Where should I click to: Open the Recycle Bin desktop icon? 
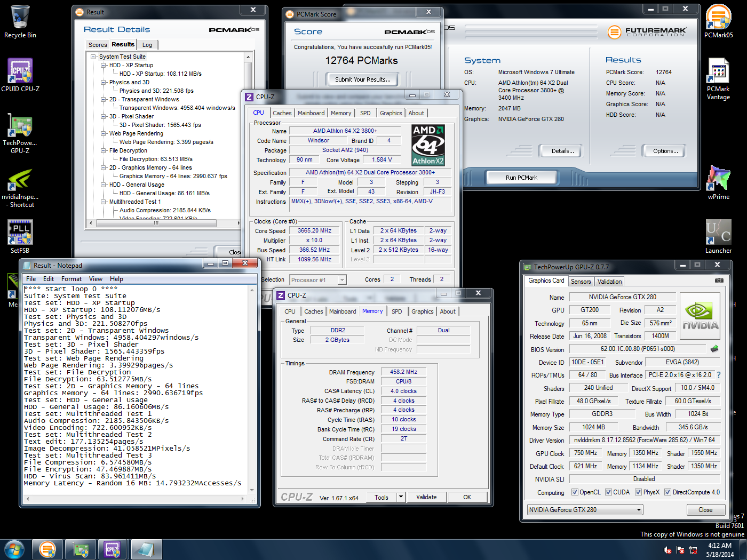[x=20, y=22]
